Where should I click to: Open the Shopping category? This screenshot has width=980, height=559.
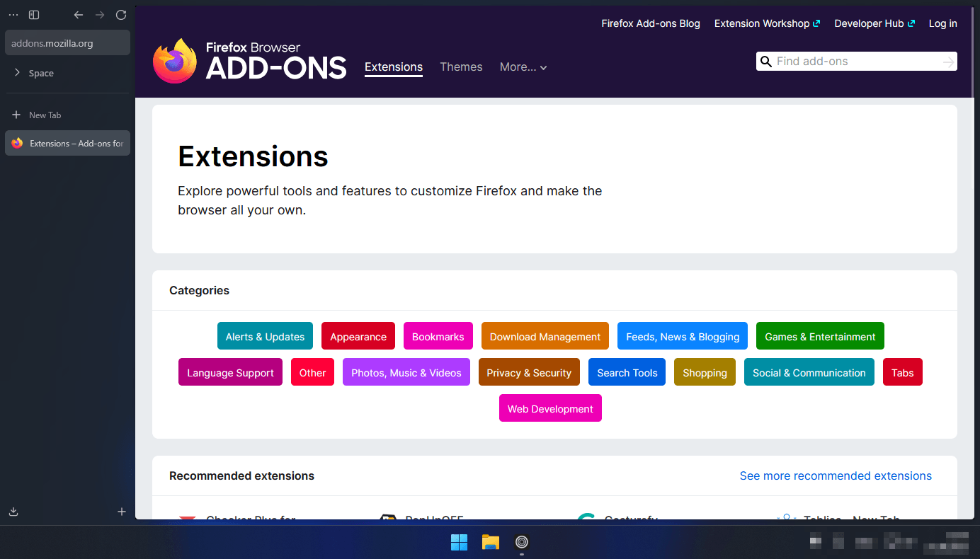point(705,373)
